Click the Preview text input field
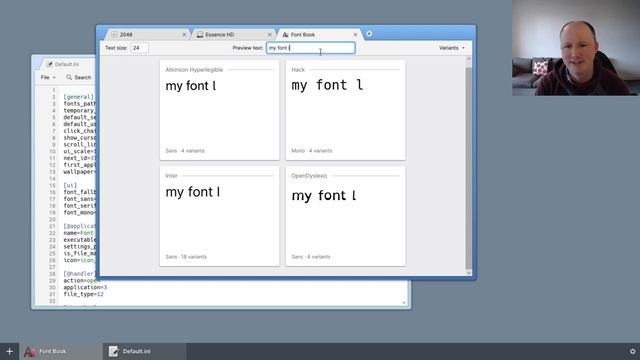This screenshot has height=360, width=640. 311,48
